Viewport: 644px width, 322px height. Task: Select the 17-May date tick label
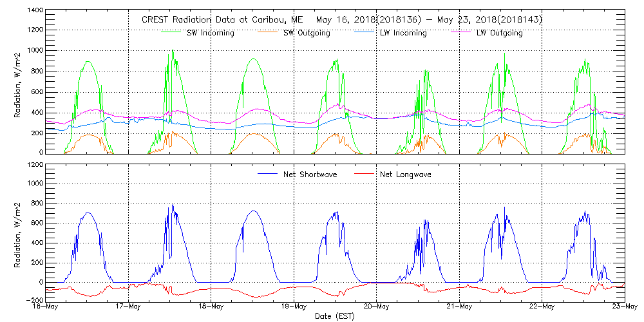pyautogui.click(x=129, y=307)
